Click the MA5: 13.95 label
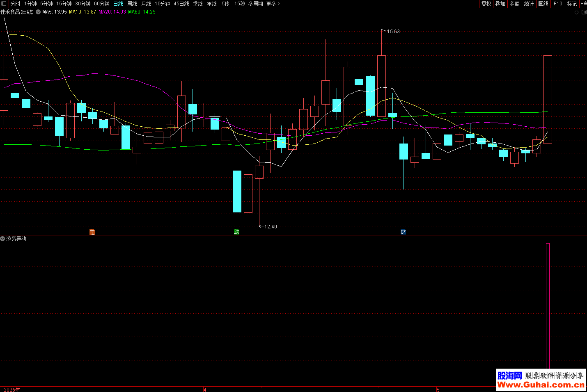 coord(55,12)
